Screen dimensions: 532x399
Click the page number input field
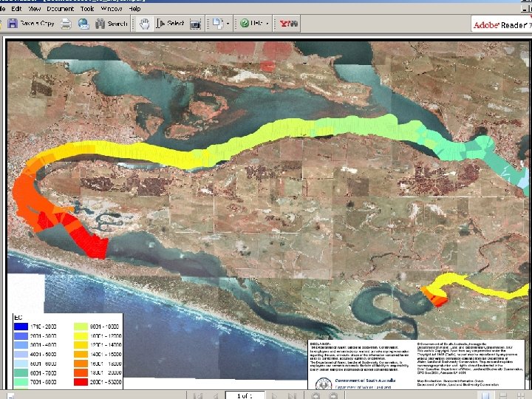click(x=245, y=395)
